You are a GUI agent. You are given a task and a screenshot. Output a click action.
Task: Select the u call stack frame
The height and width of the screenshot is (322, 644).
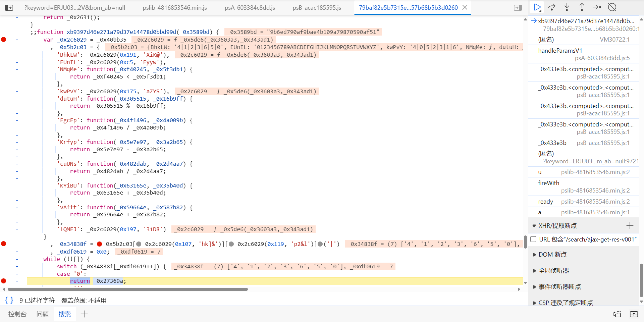pos(584,172)
